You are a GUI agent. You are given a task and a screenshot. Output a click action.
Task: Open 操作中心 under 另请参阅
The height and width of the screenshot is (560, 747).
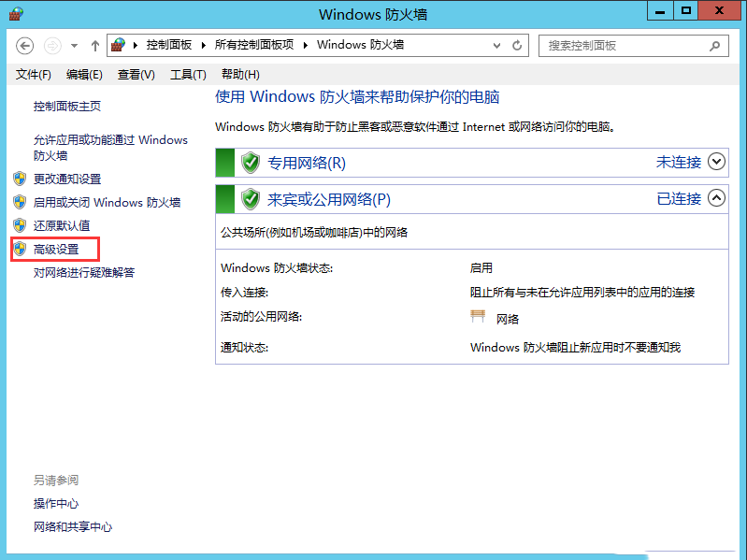click(x=56, y=503)
